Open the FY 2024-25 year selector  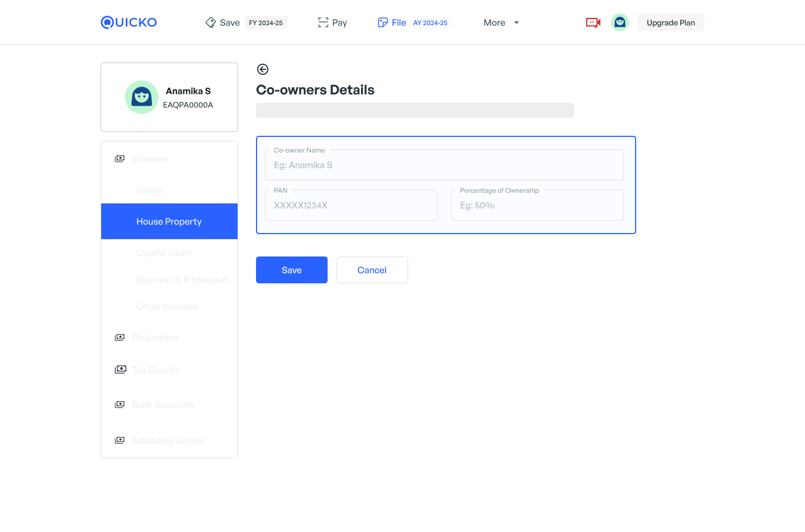tap(266, 23)
